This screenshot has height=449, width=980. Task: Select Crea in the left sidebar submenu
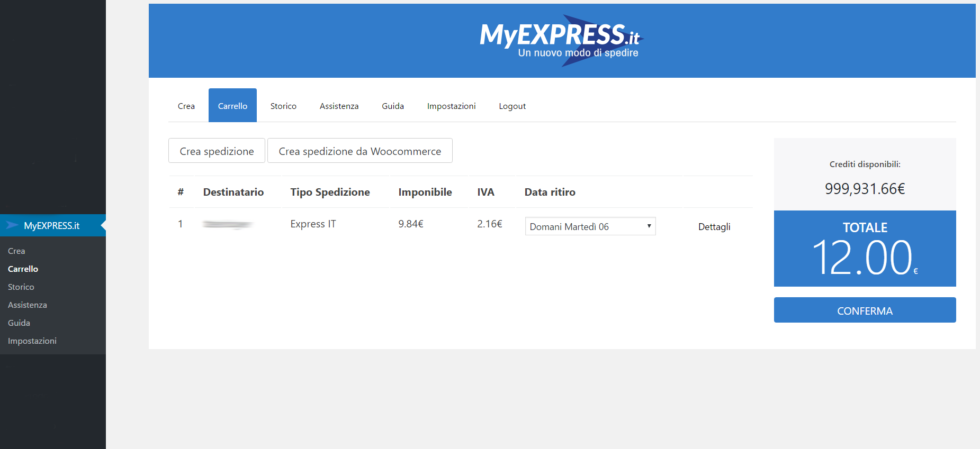click(16, 251)
